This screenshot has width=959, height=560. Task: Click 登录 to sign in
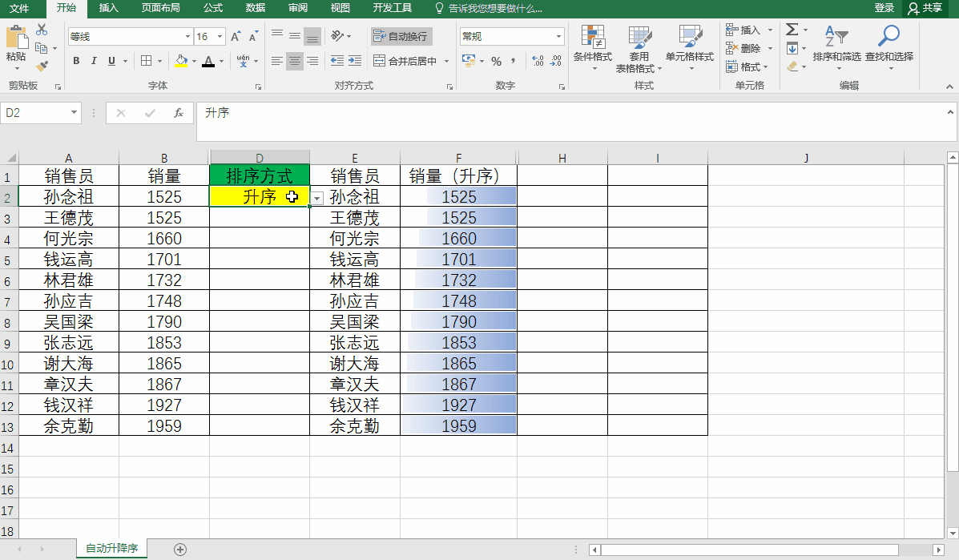click(884, 8)
